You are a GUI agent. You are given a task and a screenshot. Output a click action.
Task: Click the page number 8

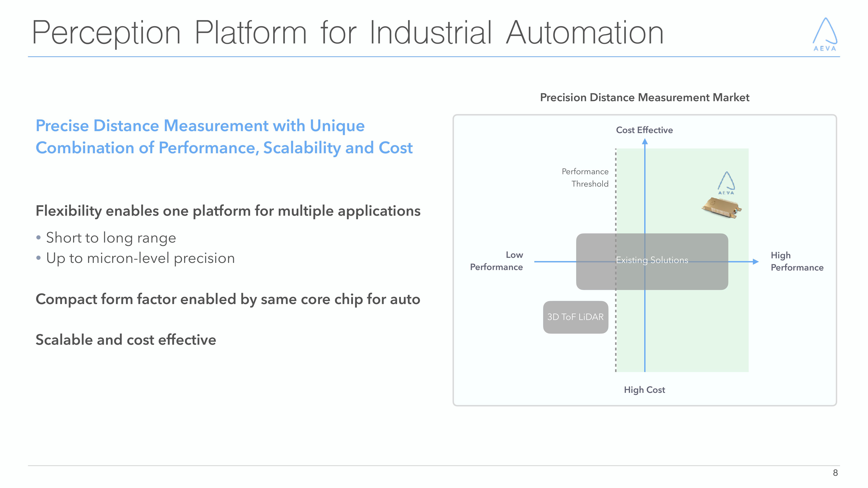(835, 473)
